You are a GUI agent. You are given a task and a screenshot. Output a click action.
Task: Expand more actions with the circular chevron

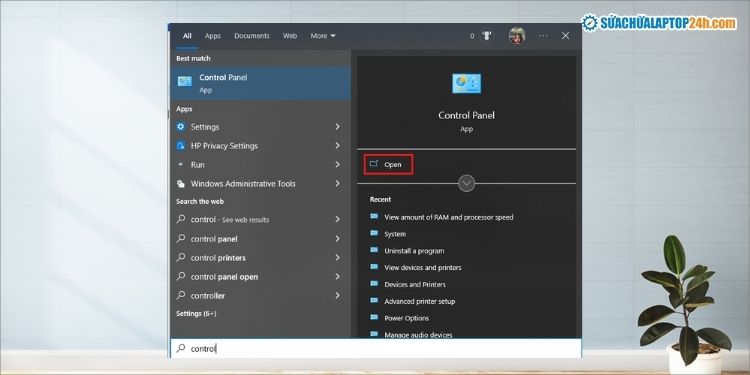466,183
